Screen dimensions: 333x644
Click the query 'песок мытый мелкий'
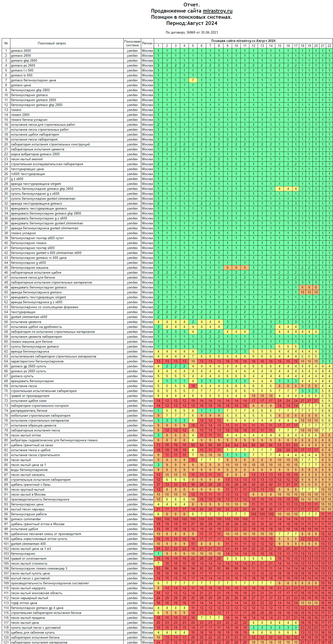[x=27, y=159]
